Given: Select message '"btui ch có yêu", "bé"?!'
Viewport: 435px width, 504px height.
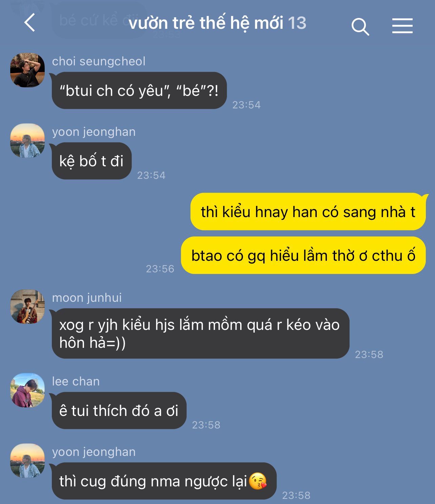Looking at the screenshot, I should click(139, 90).
